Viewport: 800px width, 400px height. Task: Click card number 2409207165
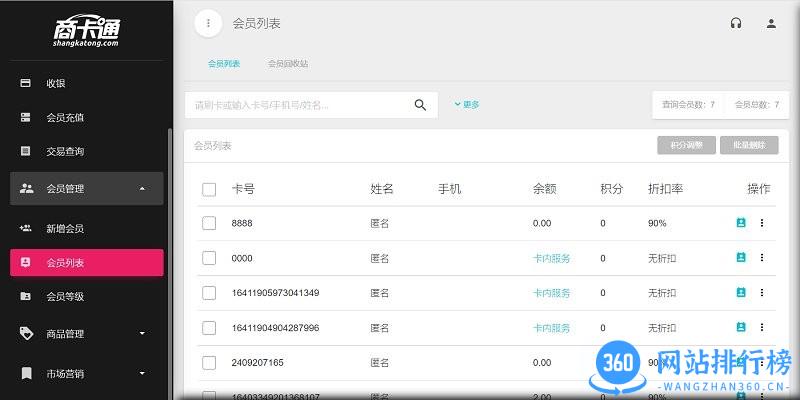pos(257,363)
